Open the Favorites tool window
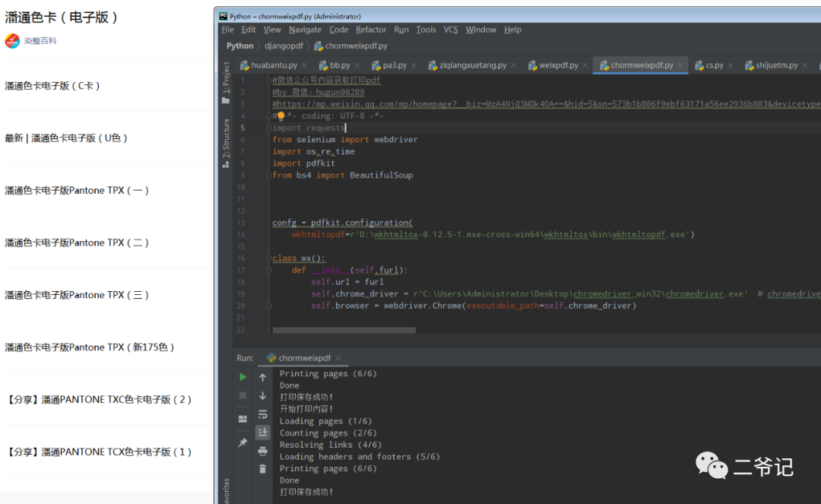The image size is (821, 504). (x=227, y=491)
